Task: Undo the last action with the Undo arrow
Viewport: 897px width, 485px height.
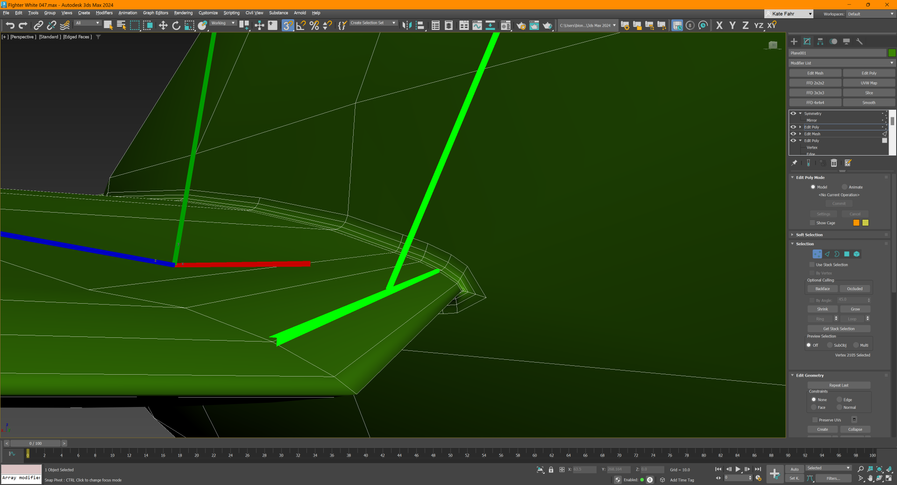Action: 10,25
